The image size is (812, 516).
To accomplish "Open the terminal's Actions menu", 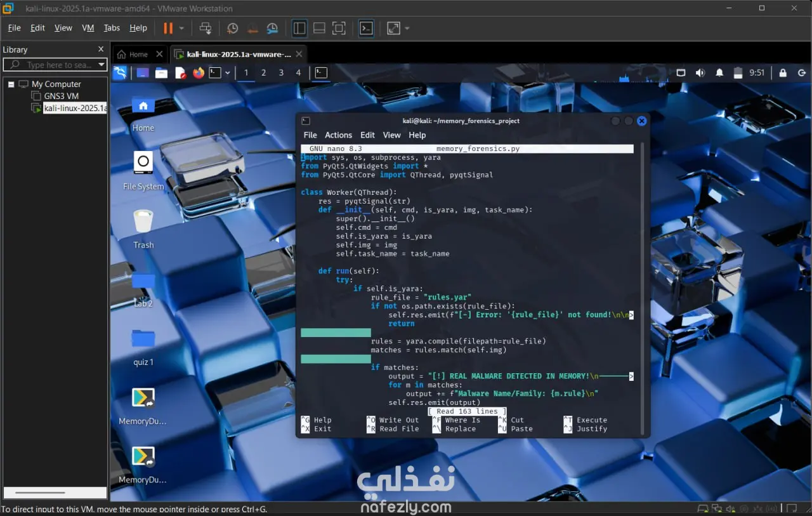I will click(x=338, y=135).
